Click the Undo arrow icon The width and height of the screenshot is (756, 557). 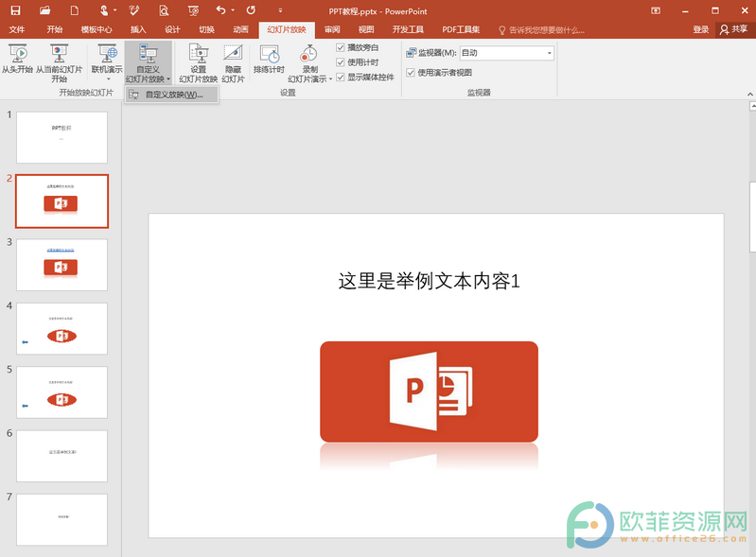(x=220, y=10)
